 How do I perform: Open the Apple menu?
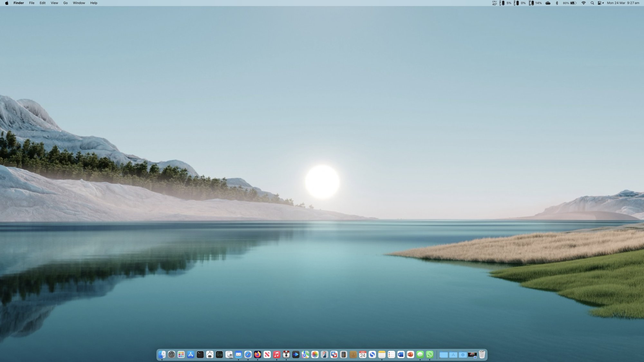pyautogui.click(x=7, y=3)
